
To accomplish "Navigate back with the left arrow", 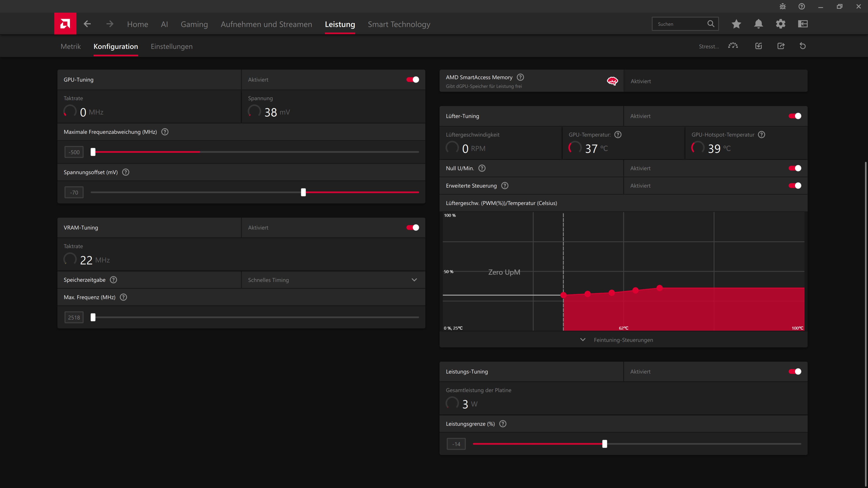I will 87,24.
